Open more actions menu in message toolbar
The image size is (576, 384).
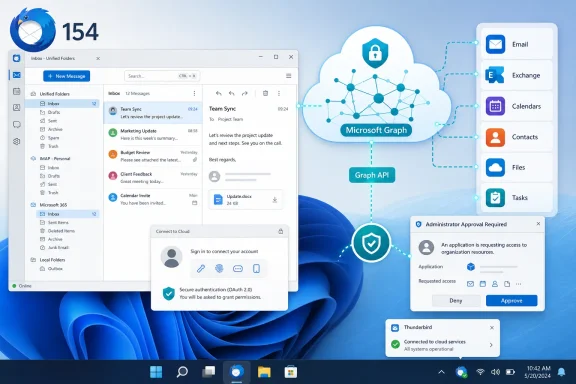click(279, 93)
